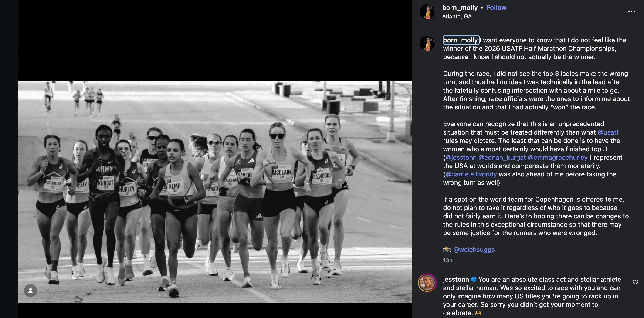Like the jesstonn comment with heart
This screenshot has width=644, height=318.
pos(635,282)
